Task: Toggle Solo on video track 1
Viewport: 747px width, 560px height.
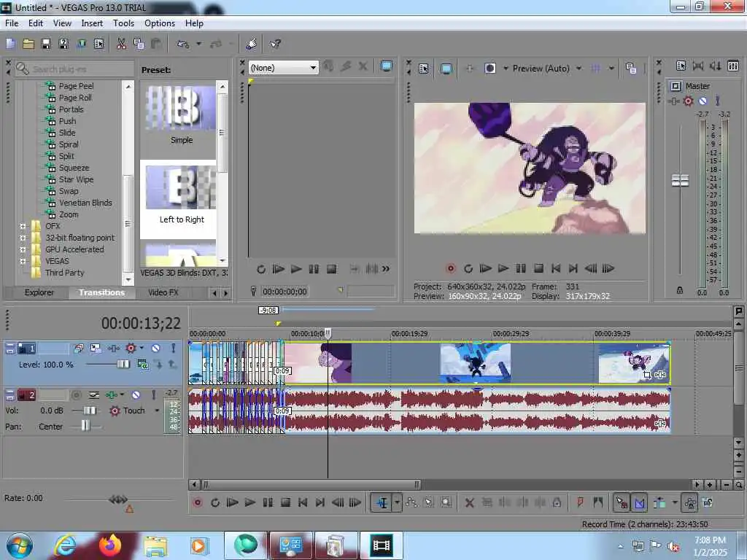Action: coord(173,348)
